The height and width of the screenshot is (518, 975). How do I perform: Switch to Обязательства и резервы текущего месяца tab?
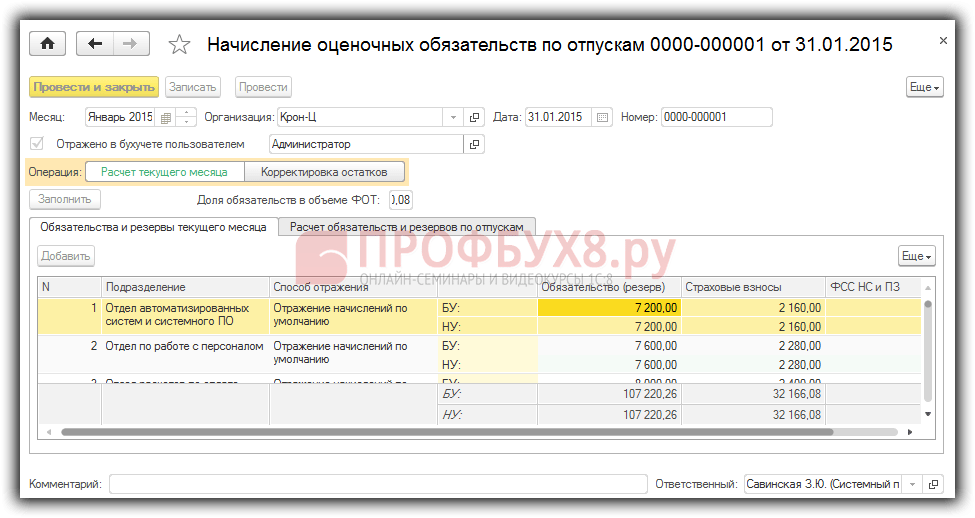[154, 227]
